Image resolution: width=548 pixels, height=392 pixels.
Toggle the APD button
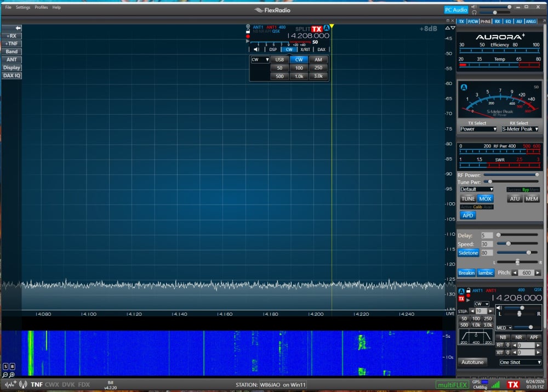[467, 215]
